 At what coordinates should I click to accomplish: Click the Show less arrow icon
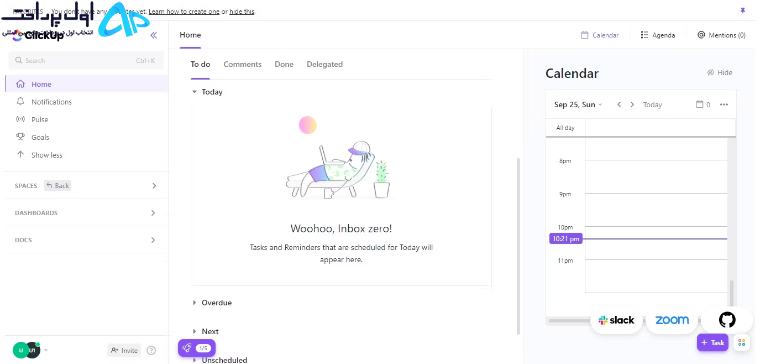point(20,155)
